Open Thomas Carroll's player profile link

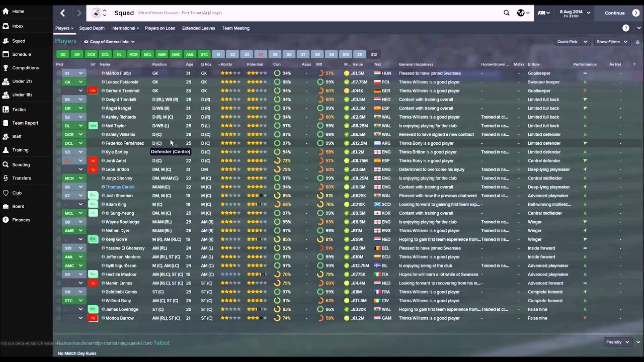point(120,187)
